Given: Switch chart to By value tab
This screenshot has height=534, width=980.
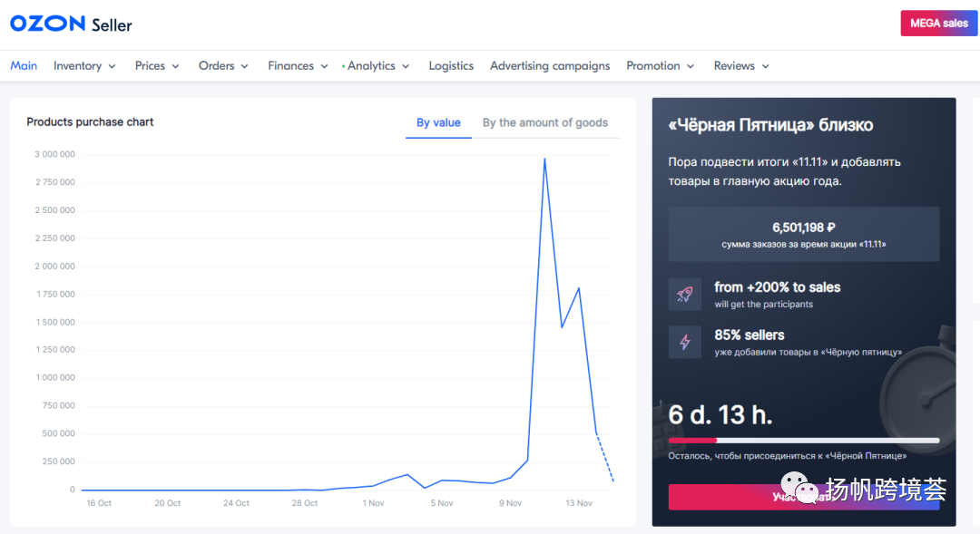Looking at the screenshot, I should (438, 122).
